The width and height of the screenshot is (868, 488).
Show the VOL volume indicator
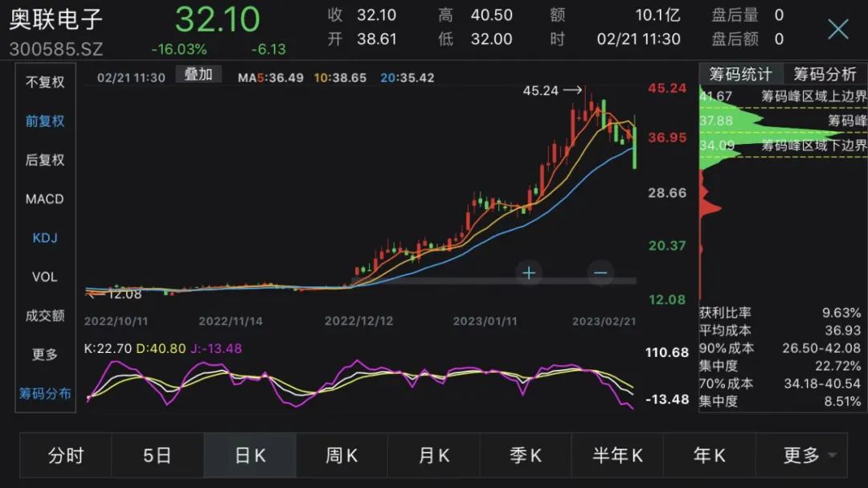click(43, 276)
